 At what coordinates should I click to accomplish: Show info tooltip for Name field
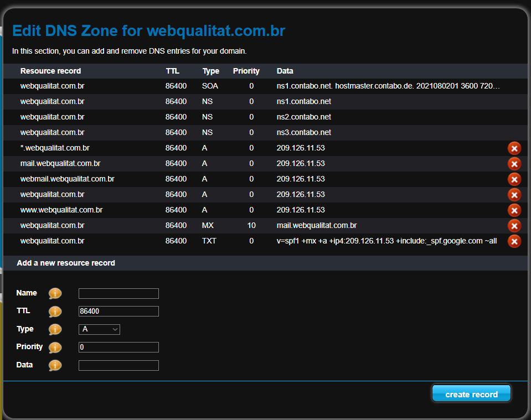tap(55, 293)
